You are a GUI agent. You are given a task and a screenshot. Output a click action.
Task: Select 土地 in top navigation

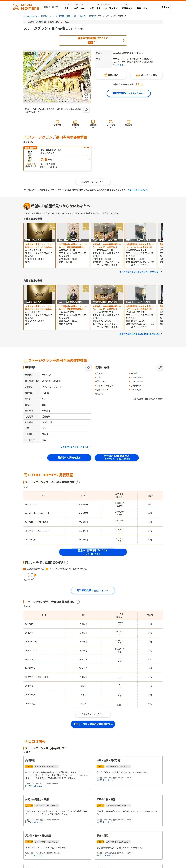[105, 8]
